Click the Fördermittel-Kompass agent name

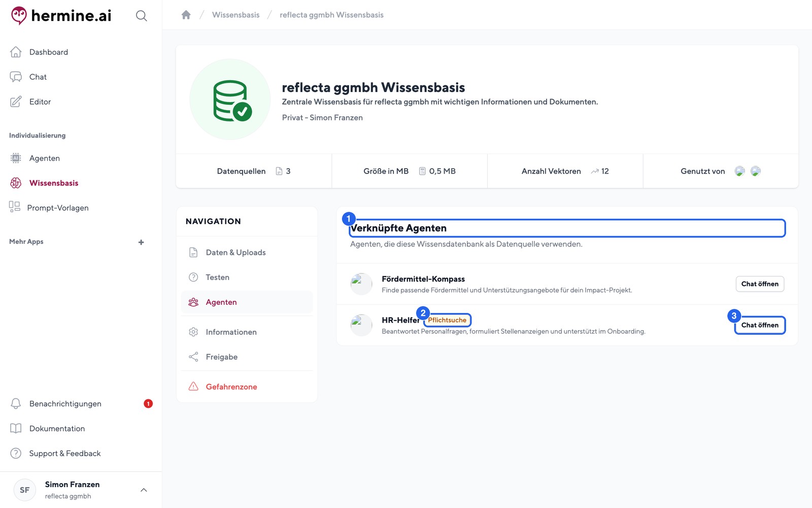[x=423, y=279]
